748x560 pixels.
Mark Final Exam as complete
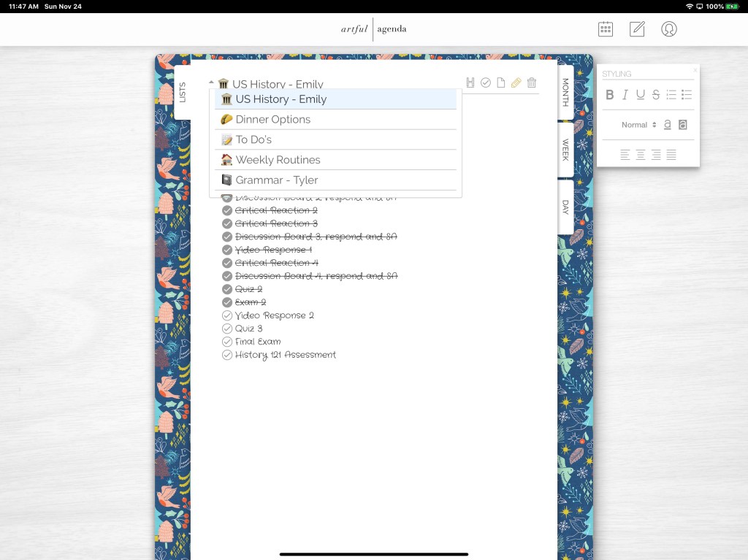click(227, 342)
